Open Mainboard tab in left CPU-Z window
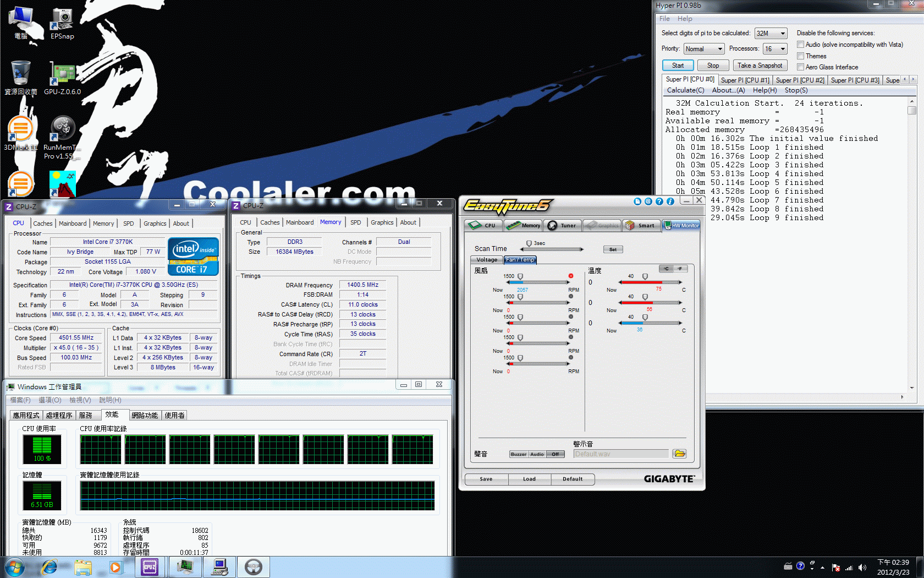This screenshot has height=578, width=924. click(x=73, y=223)
